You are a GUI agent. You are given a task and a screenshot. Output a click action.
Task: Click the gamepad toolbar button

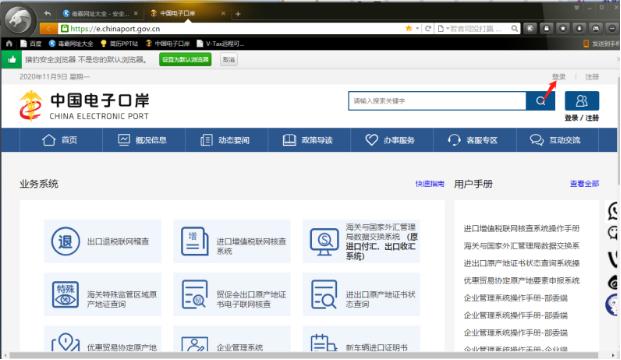(595, 28)
